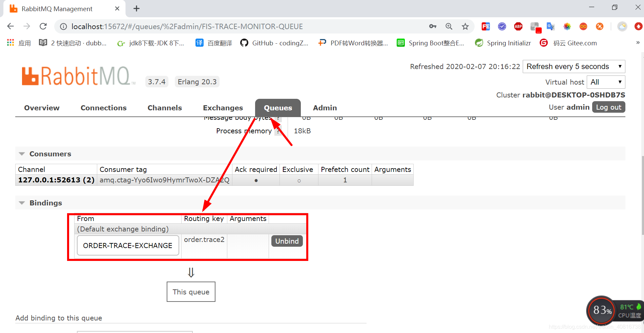Image resolution: width=644 pixels, height=333 pixels.
Task: Open the GitHub codingZ bookmark
Action: (x=274, y=43)
